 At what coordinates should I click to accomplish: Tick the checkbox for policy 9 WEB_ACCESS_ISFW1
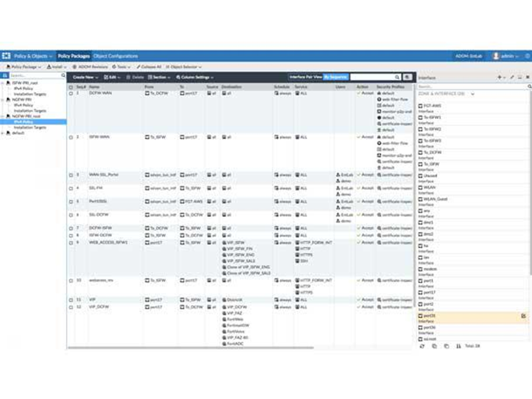(x=71, y=243)
